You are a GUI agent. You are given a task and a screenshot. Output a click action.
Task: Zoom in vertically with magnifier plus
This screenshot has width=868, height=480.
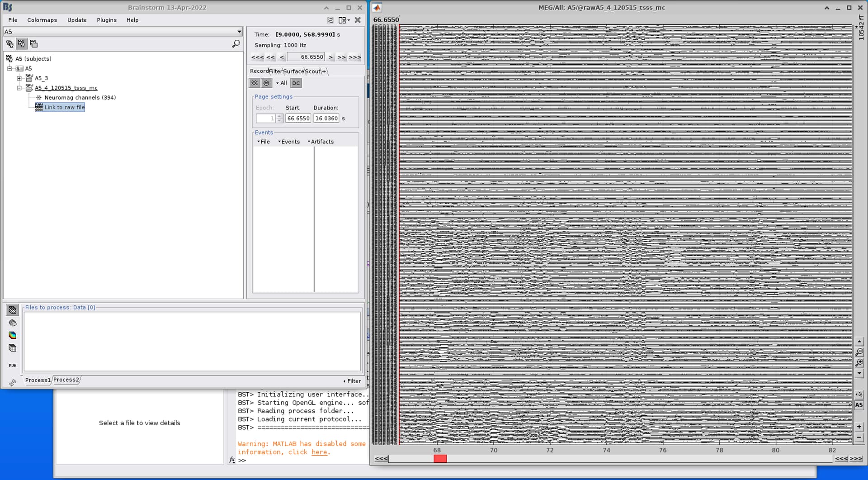tap(859, 363)
